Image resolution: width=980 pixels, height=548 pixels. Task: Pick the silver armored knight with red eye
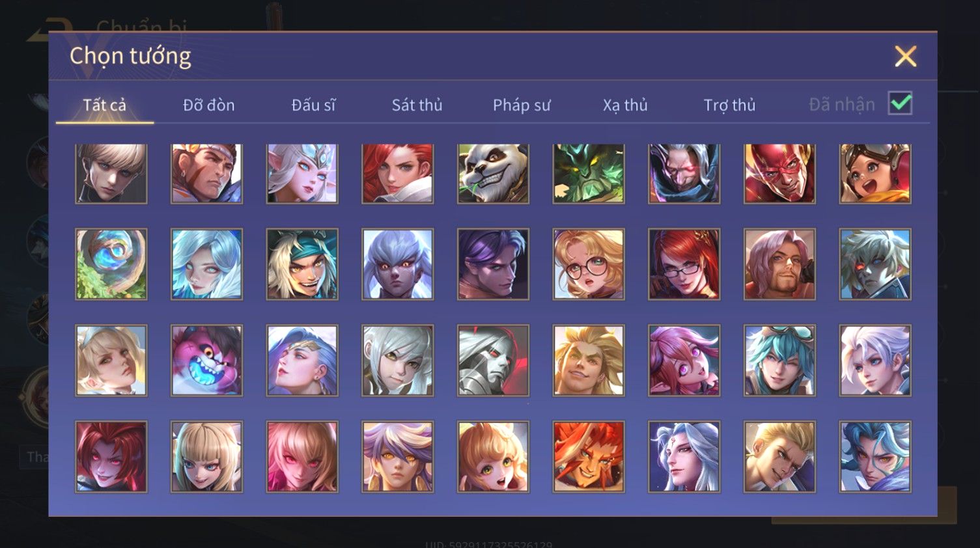coord(493,360)
